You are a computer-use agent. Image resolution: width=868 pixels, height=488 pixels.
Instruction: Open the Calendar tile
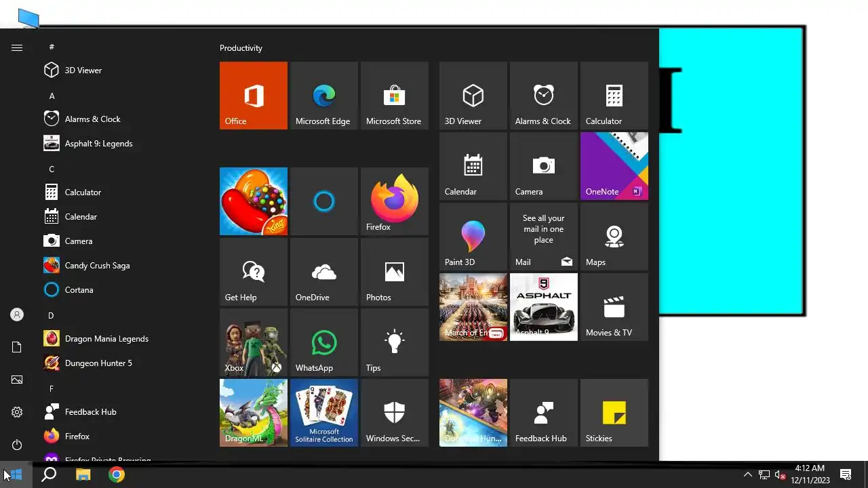tap(473, 166)
